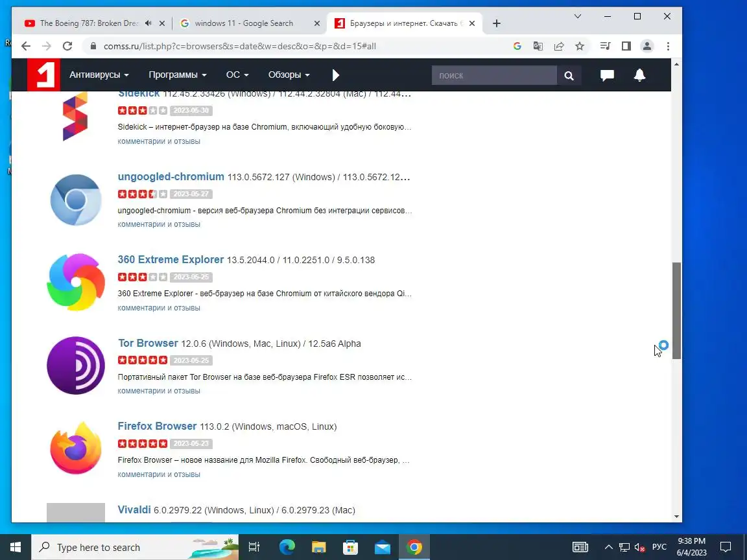The width and height of the screenshot is (747, 560).
Task: Click the Tor Browser five-star rating
Action: click(x=143, y=360)
